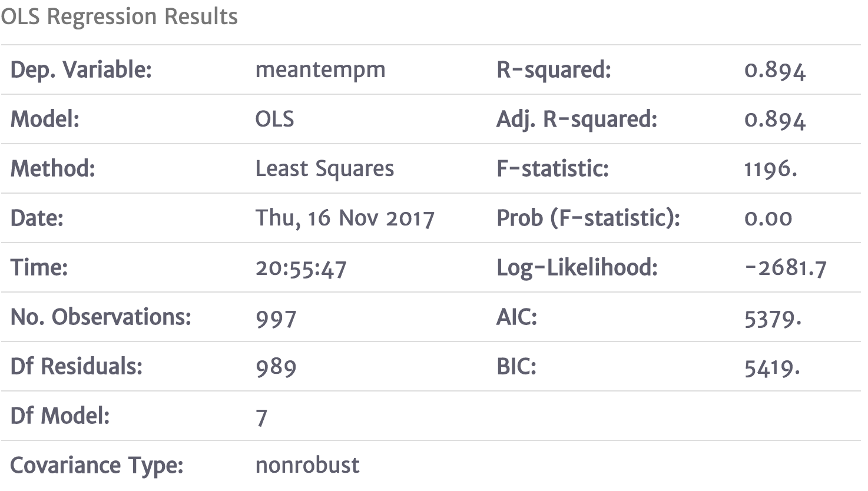This screenshot has width=868, height=491.
Task: Select the Model value OLS
Action: click(274, 119)
